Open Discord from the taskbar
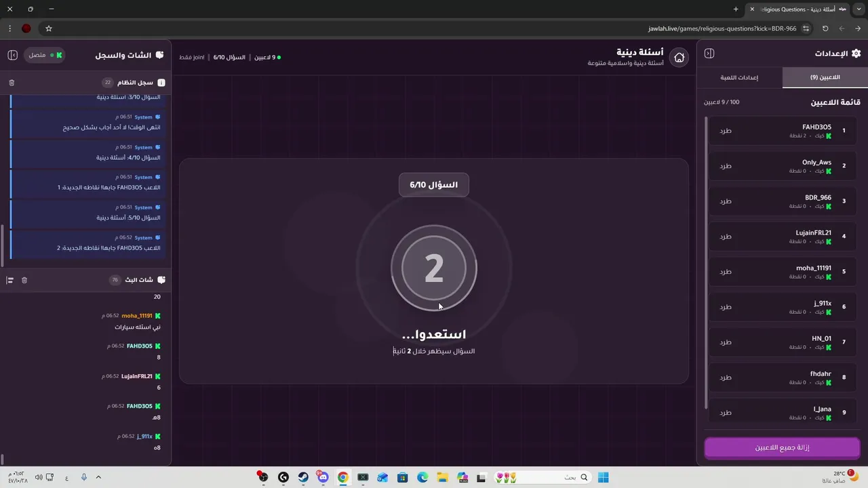 323,478
